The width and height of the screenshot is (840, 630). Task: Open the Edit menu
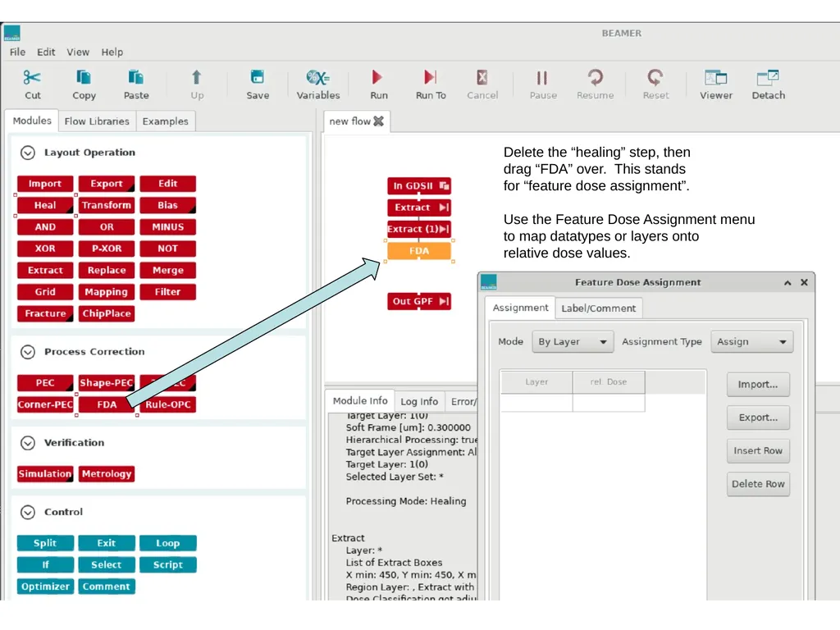46,52
